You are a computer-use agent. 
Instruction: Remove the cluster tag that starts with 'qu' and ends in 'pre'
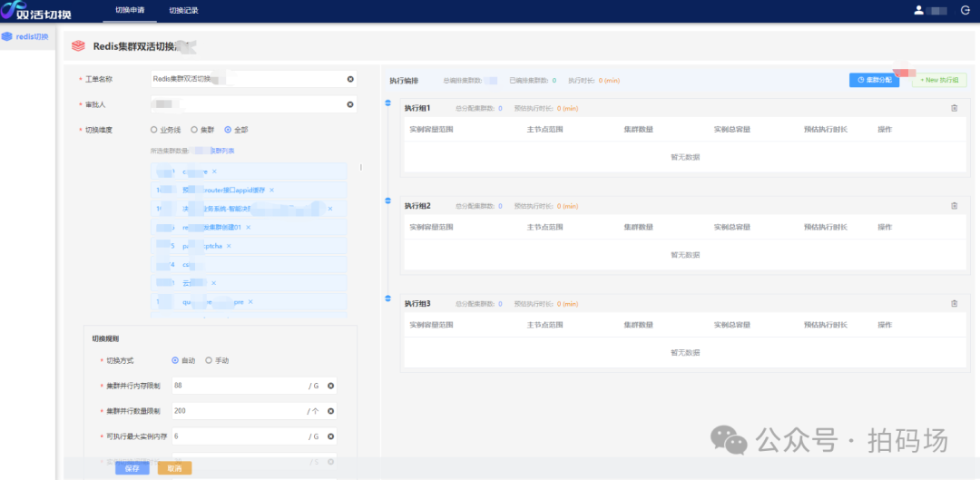tap(250, 302)
